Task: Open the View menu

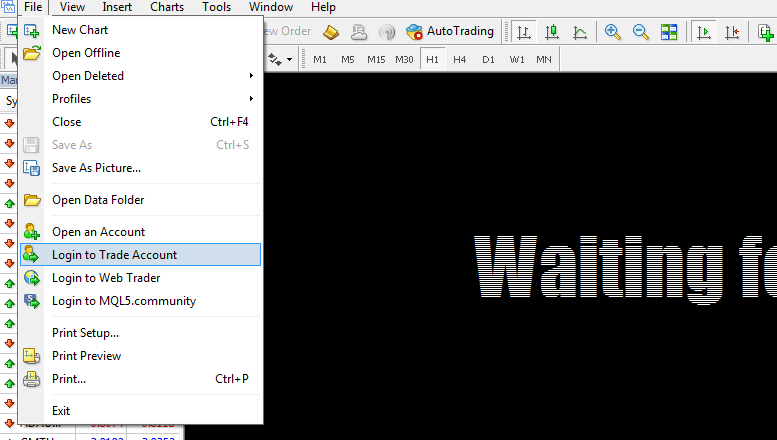Action: click(x=72, y=7)
